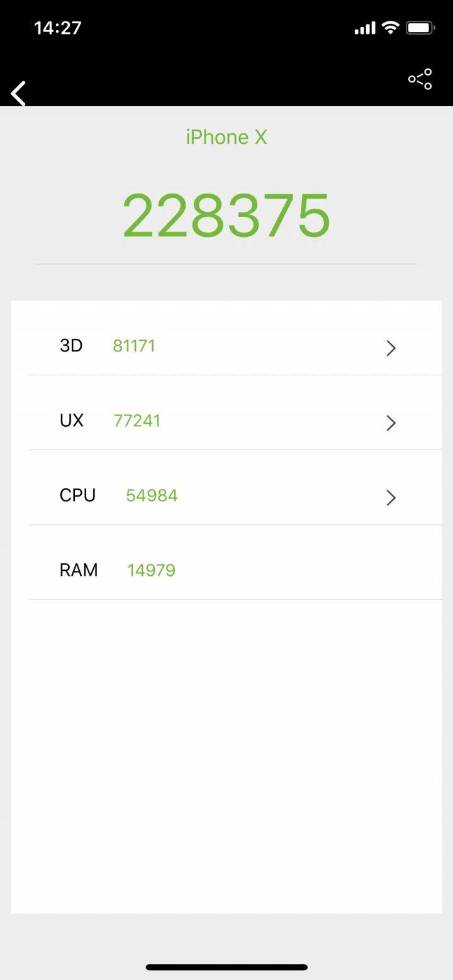
Task: Tap the home indicator bar
Action: click(x=226, y=967)
